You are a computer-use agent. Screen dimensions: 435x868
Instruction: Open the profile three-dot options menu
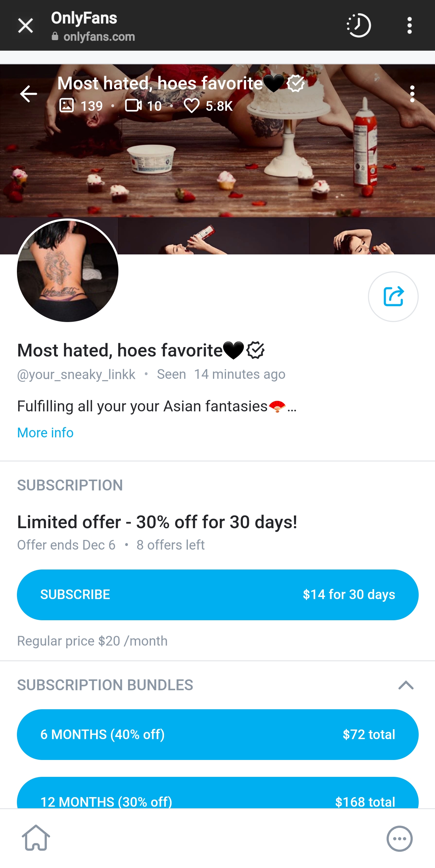[412, 94]
